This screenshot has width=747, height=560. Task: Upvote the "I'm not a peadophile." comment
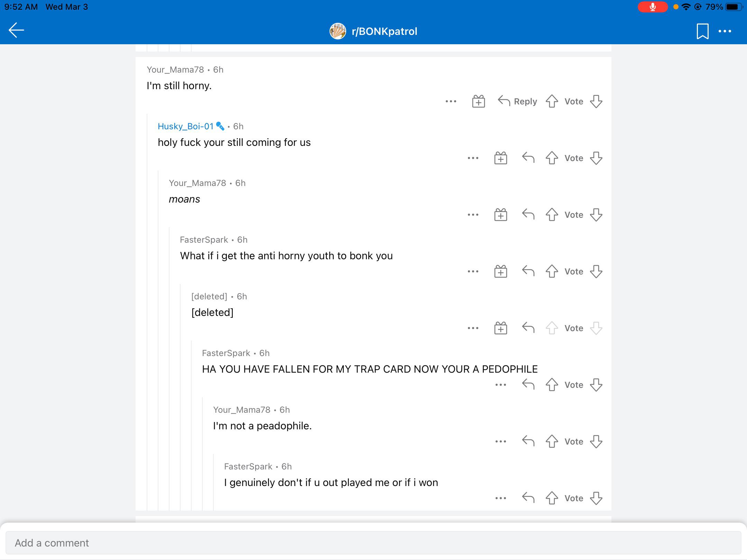(552, 441)
